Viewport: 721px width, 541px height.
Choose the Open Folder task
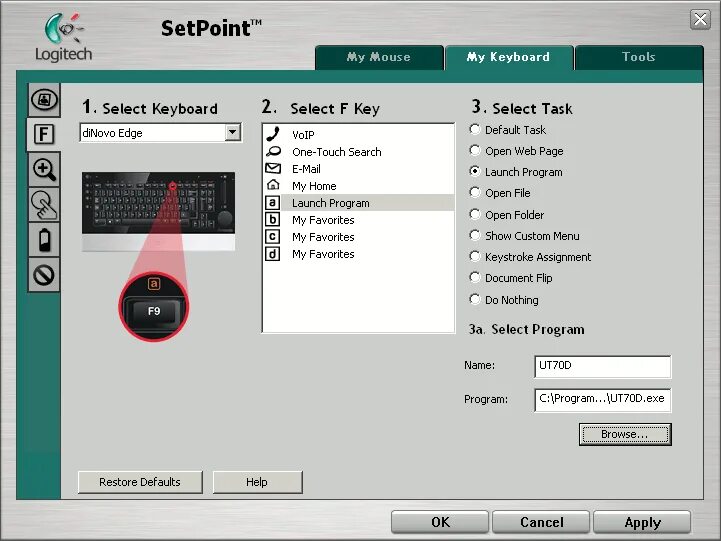pyautogui.click(x=475, y=214)
